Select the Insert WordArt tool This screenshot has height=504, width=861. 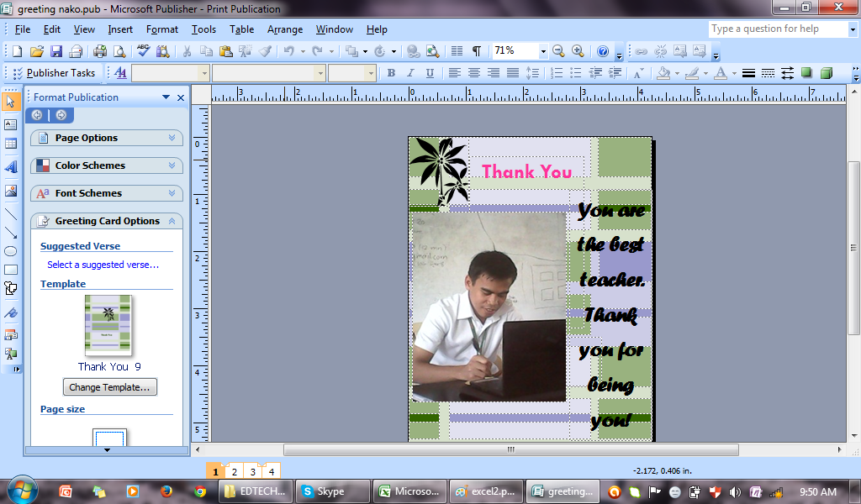11,166
